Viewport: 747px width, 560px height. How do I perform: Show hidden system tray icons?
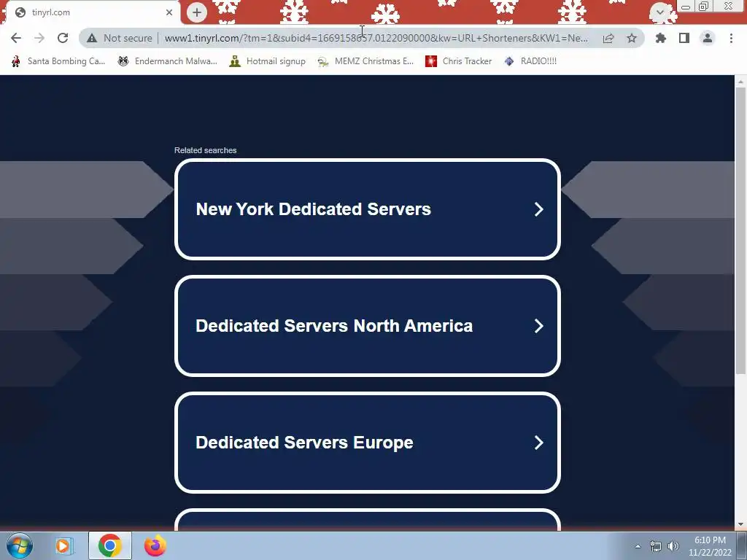[x=638, y=546]
